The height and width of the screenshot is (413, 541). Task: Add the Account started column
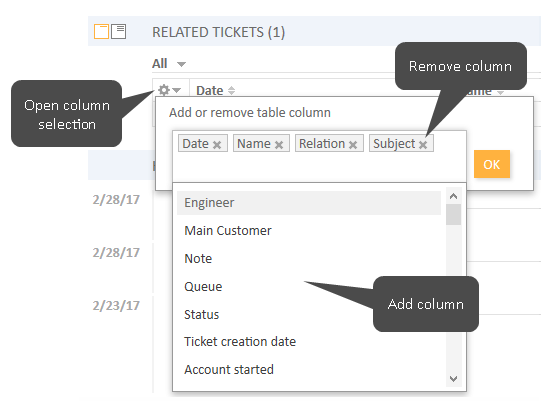click(x=309, y=370)
